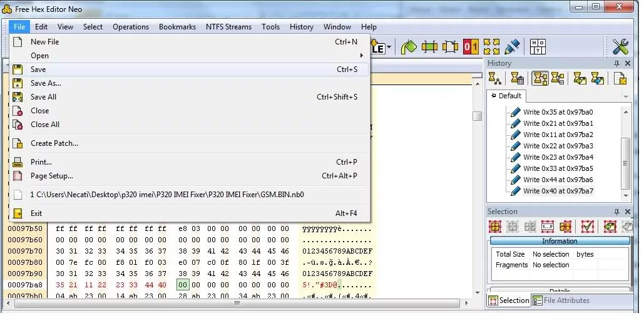The height and width of the screenshot is (323, 644).
Task: Close the Selection panel
Action: [628, 212]
